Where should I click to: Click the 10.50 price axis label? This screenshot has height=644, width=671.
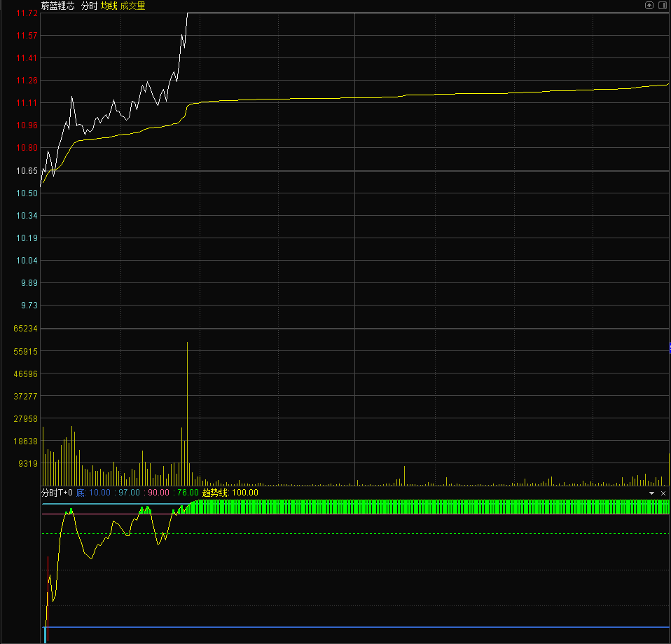point(27,193)
